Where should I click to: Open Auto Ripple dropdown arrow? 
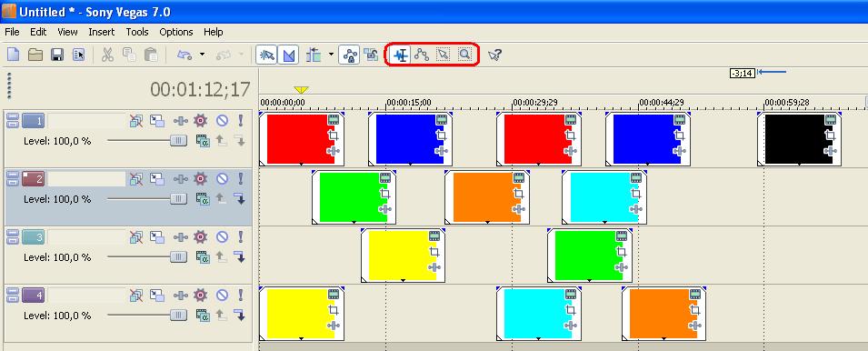(x=331, y=55)
